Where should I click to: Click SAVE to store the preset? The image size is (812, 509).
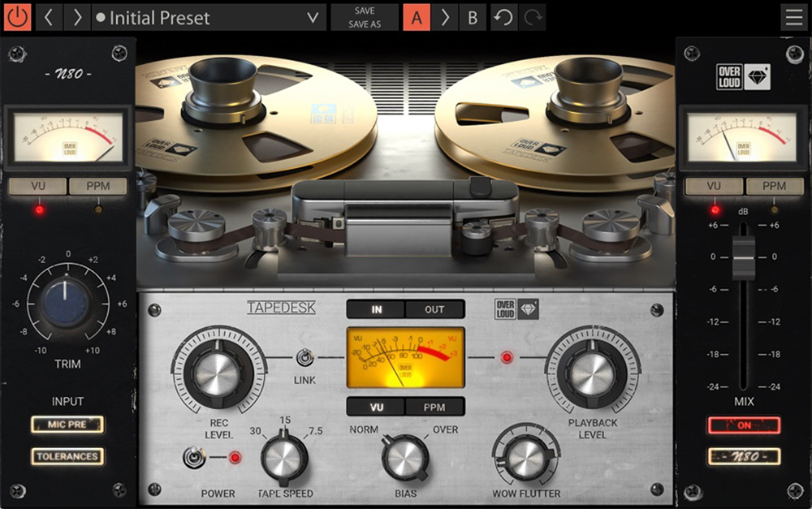365,11
